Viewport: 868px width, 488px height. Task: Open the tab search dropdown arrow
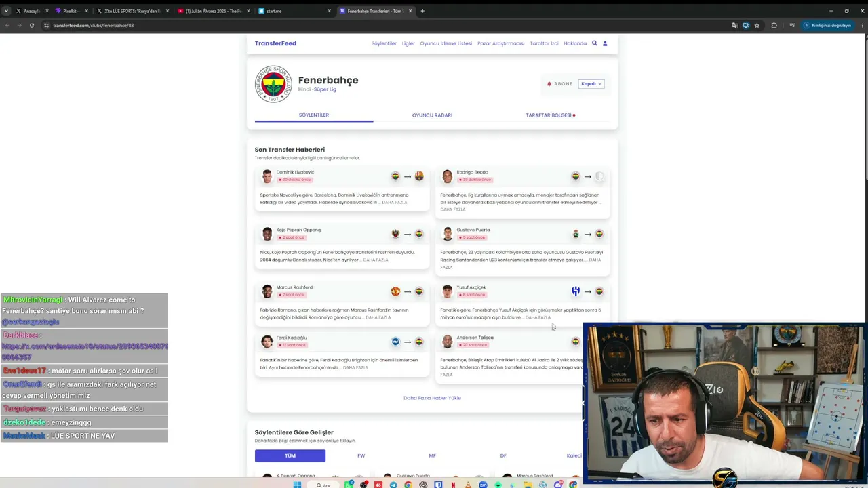click(x=7, y=11)
